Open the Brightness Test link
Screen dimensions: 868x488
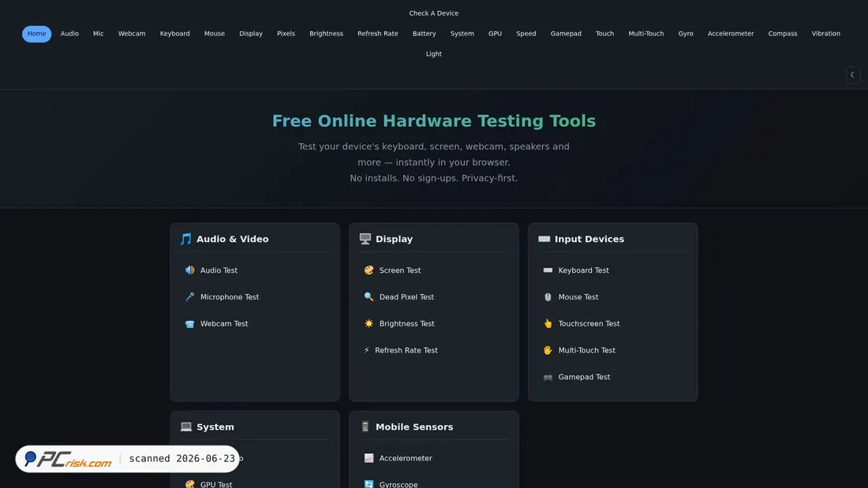[x=406, y=324]
